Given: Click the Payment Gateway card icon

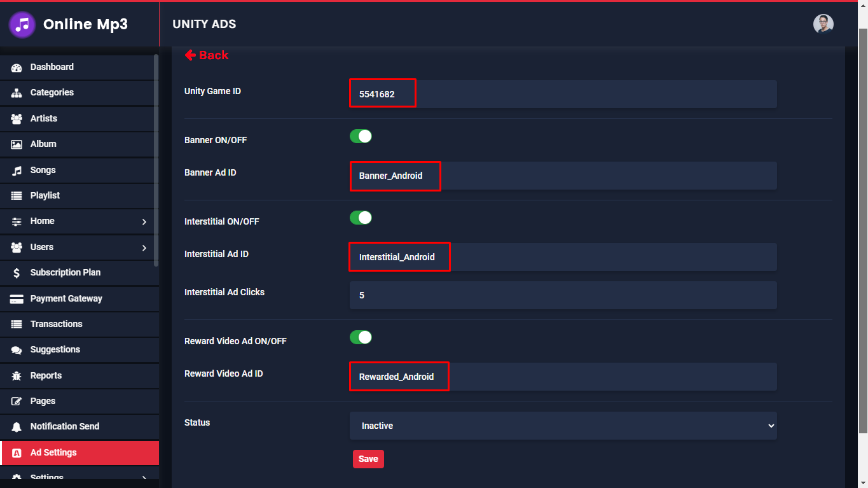Looking at the screenshot, I should [x=17, y=299].
